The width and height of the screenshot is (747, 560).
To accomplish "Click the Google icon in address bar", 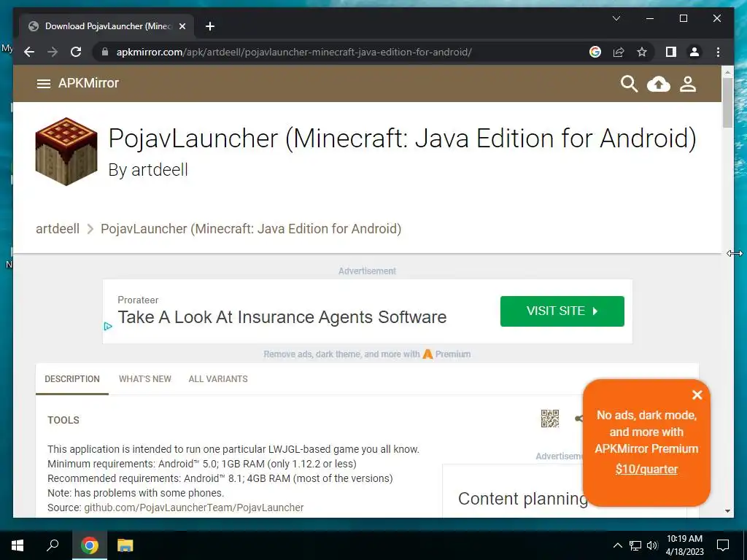I will pos(595,52).
